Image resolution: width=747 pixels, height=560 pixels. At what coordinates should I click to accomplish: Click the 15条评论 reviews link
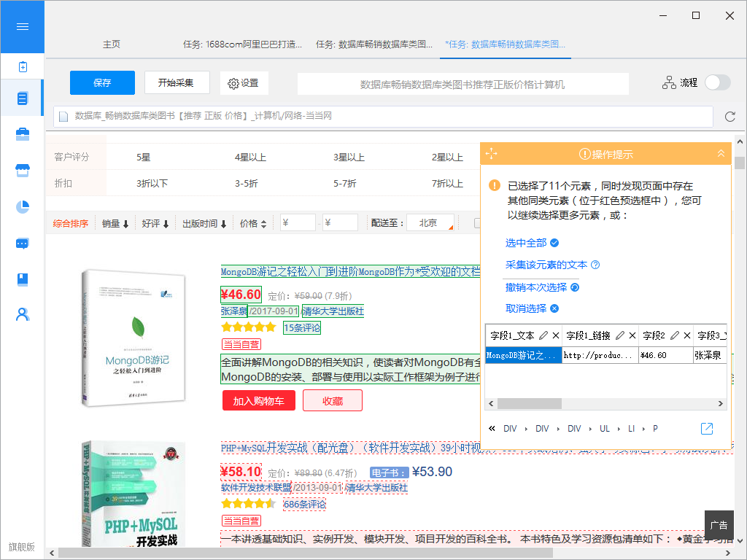302,327
